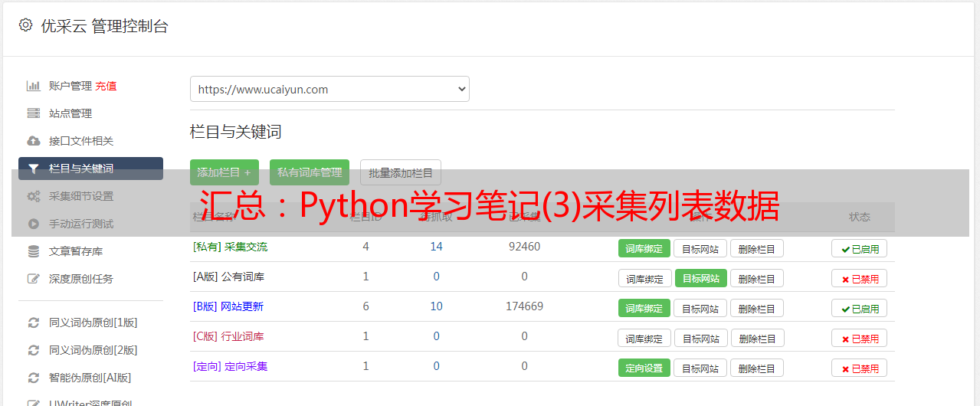Open 账户管理 in the sidebar
Viewport: 980px width, 406px height.
coord(70,86)
